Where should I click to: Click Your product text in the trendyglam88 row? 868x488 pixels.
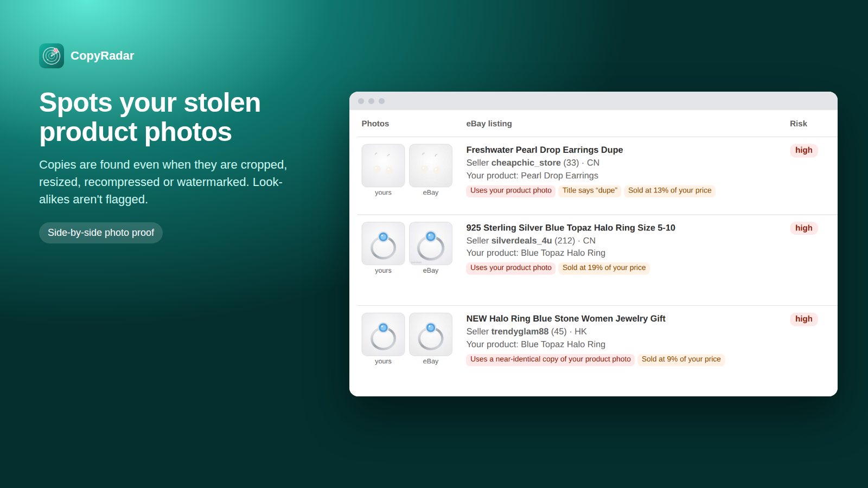[536, 344]
